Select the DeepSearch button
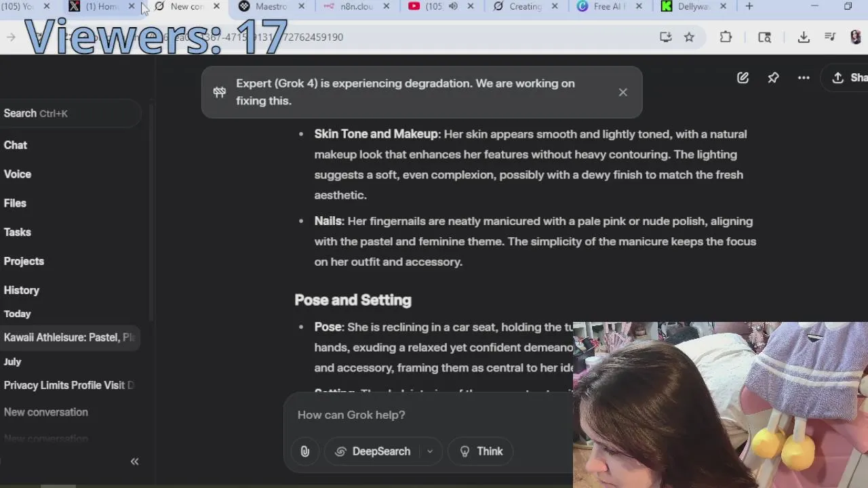This screenshot has width=868, height=488. 373,451
